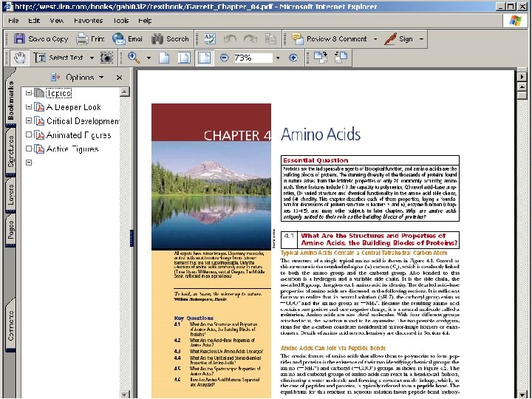Open the Review & Comment dropdown arrow
532x399 pixels.
375,39
